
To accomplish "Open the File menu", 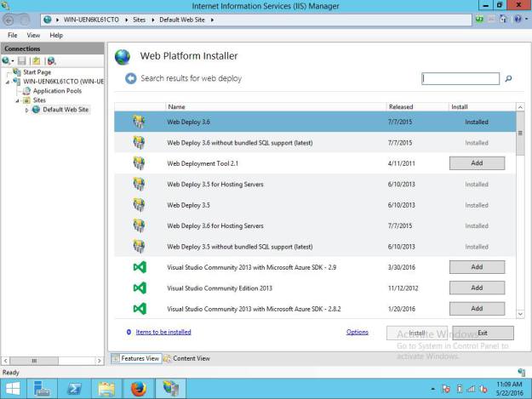I will (x=13, y=35).
